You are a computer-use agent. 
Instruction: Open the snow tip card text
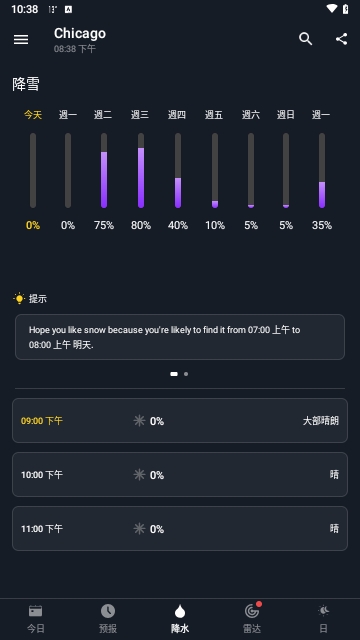pyautogui.click(x=180, y=337)
